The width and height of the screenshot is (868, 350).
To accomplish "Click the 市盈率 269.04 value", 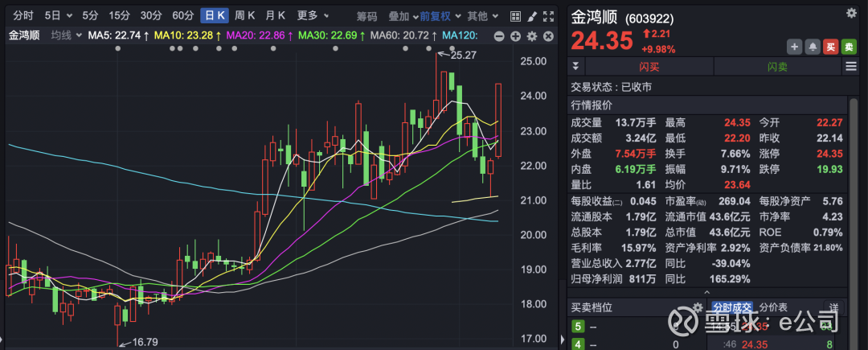I will (x=734, y=200).
